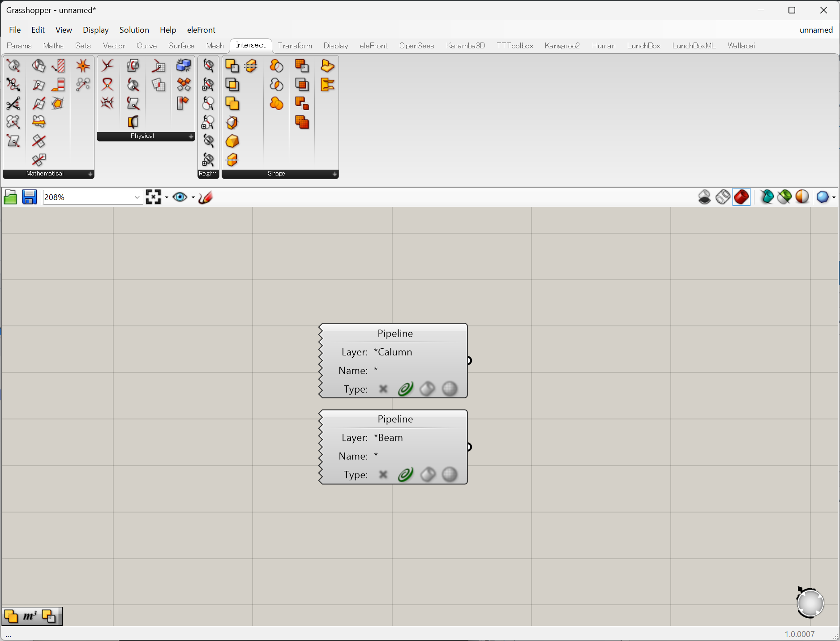The height and width of the screenshot is (641, 840).
Task: Click the unnamed document name at top right
Action: click(816, 30)
